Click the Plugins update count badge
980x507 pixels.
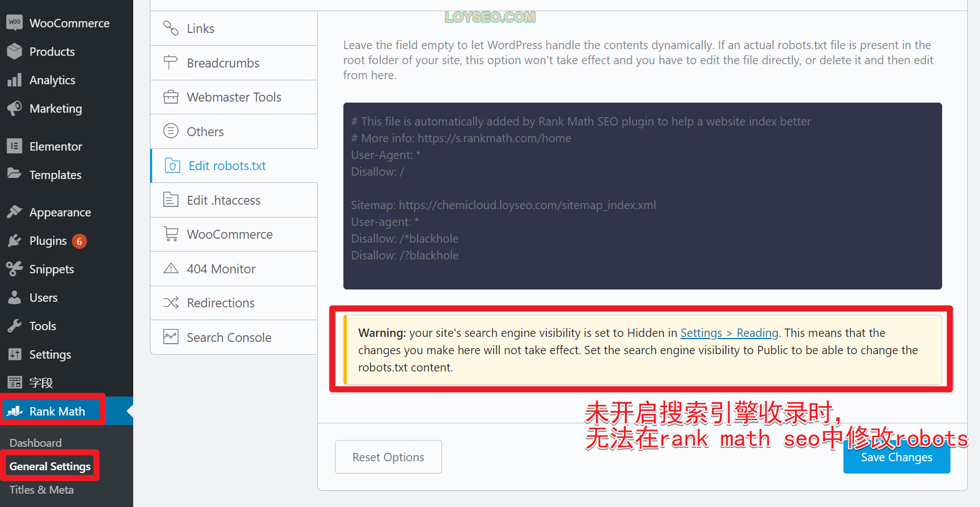point(79,241)
